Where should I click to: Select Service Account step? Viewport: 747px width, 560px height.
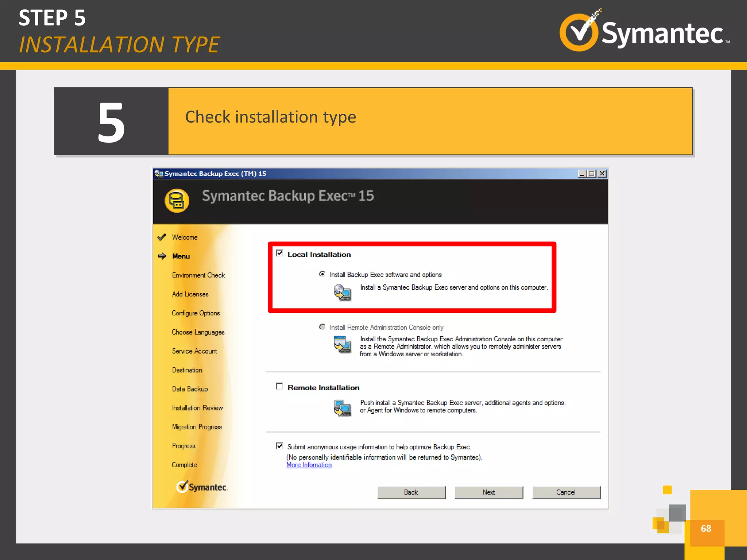pos(194,351)
